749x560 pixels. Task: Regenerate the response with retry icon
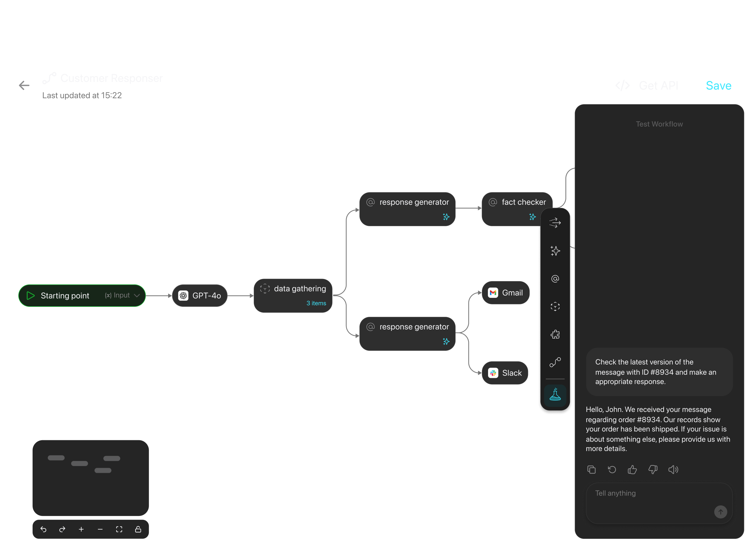point(612,470)
